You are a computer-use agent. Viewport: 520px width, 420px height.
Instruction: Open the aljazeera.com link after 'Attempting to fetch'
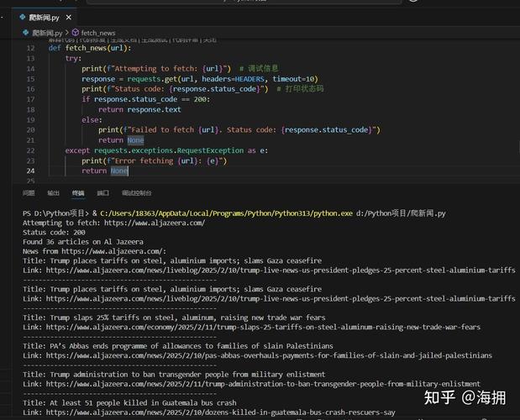(x=155, y=223)
